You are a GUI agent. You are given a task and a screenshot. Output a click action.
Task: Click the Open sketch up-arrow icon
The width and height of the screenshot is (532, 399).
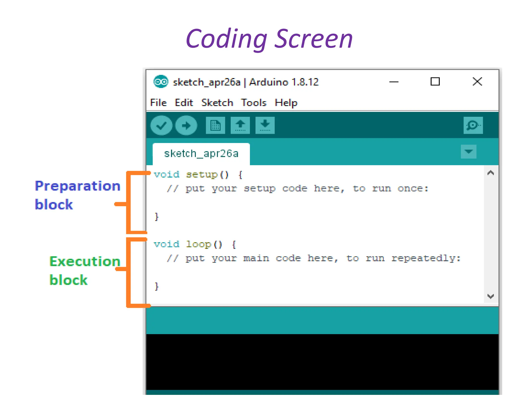(x=240, y=125)
